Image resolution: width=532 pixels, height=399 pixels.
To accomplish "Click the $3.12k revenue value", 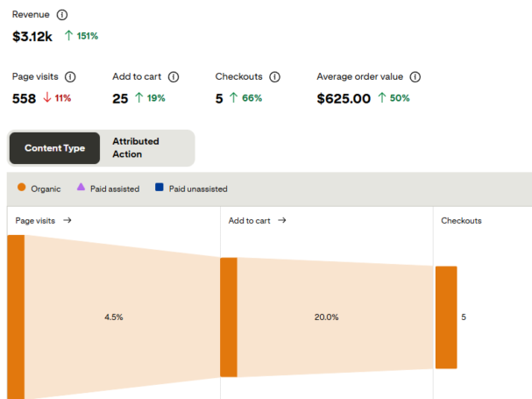I will pos(32,36).
